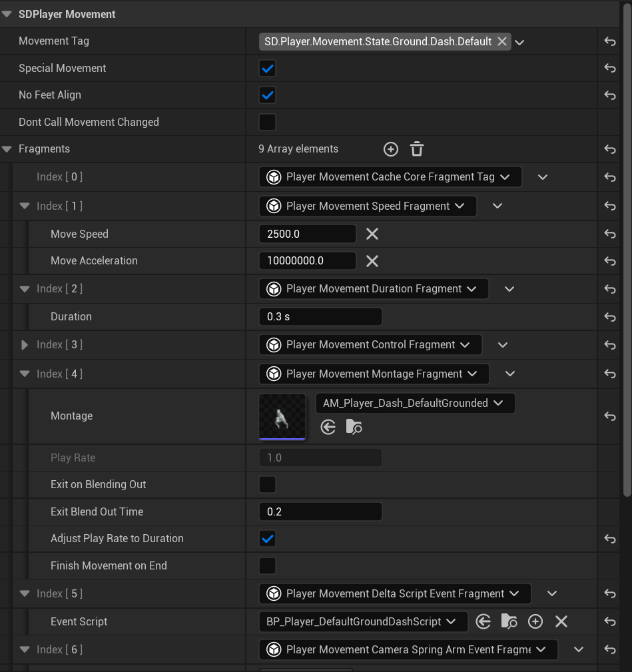
Task: Browse to Montage asset in Content Browser
Action: pyautogui.click(x=354, y=427)
